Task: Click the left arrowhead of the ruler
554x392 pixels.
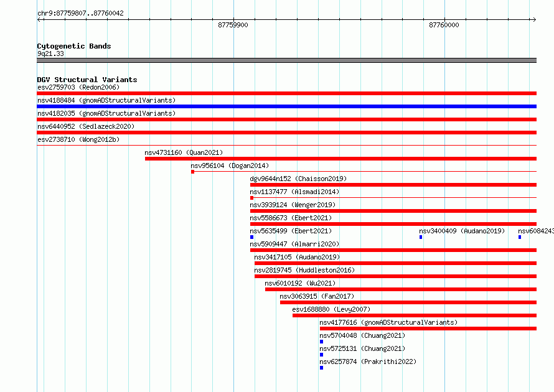Action: coord(39,20)
